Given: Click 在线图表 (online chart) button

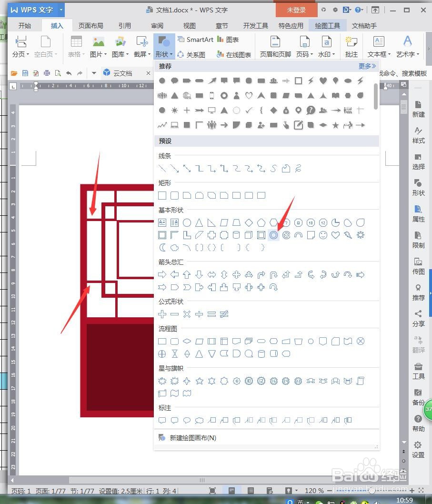Looking at the screenshot, I should (x=234, y=55).
